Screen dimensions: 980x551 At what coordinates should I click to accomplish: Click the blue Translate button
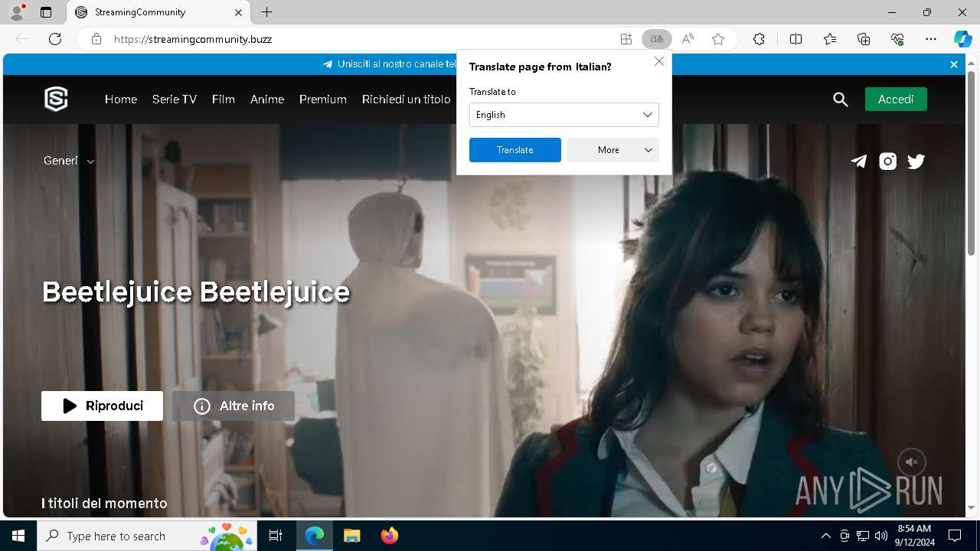(x=514, y=150)
